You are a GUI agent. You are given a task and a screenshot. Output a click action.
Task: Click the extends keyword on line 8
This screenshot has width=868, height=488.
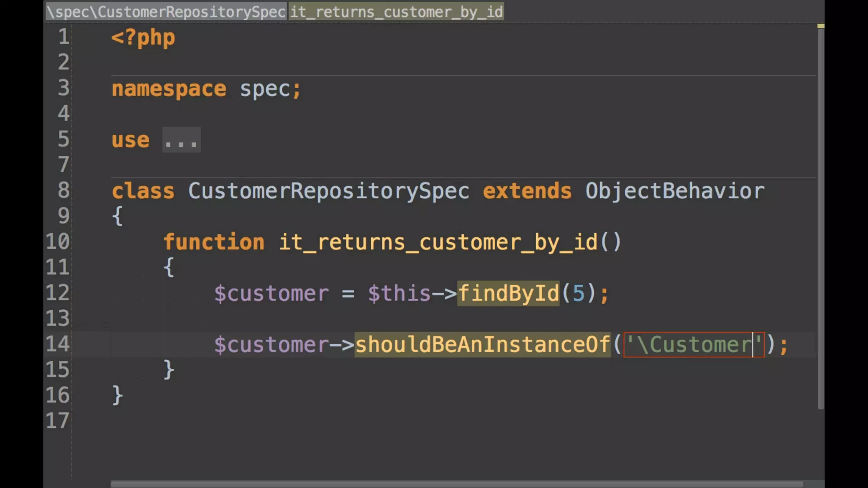coord(527,191)
